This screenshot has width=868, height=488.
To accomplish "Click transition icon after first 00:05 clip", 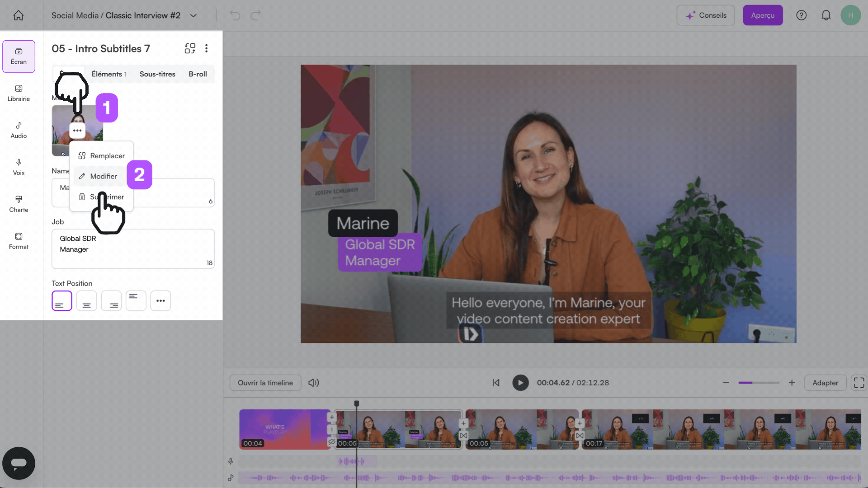I will tap(463, 436).
